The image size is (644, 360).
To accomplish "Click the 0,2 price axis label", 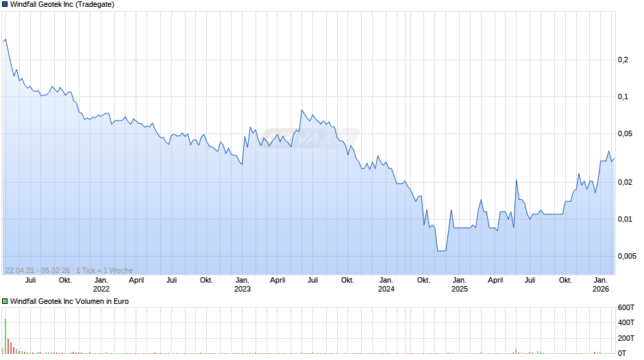I will (x=623, y=60).
